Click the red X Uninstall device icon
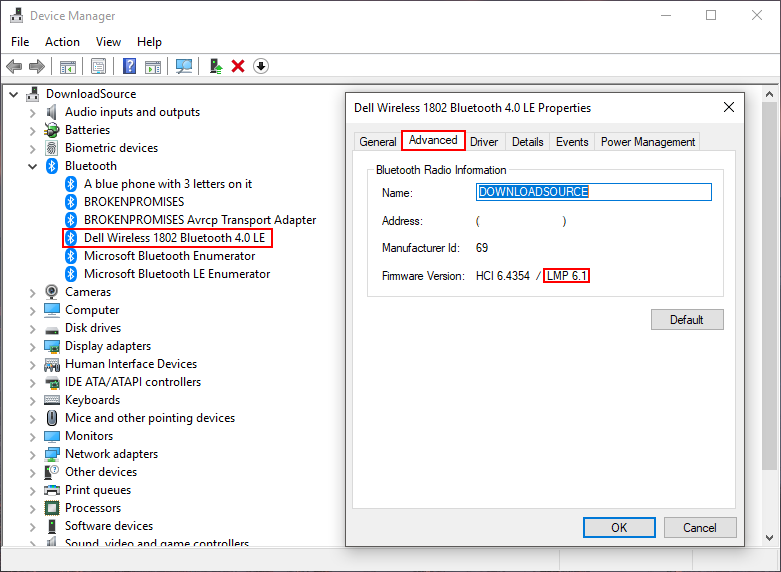 click(238, 66)
